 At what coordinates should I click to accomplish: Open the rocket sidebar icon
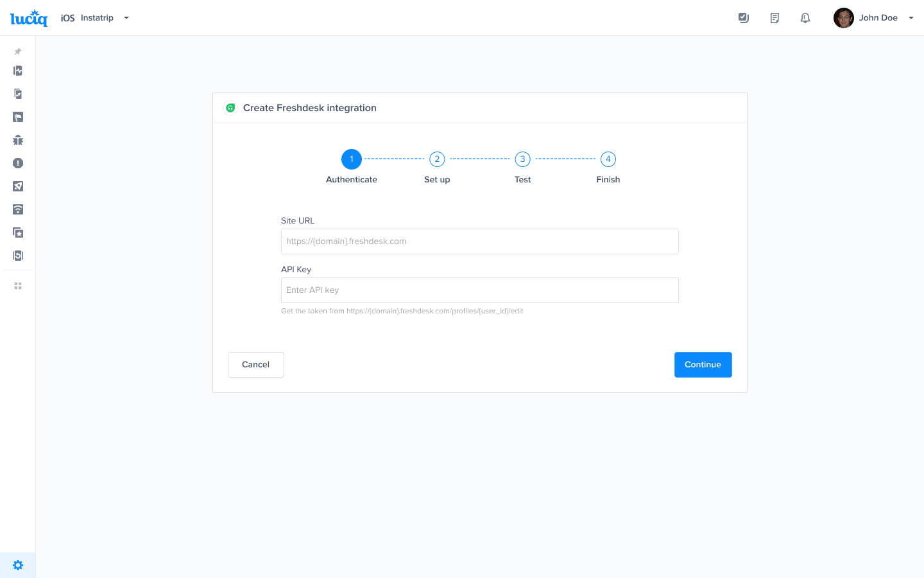click(x=18, y=186)
